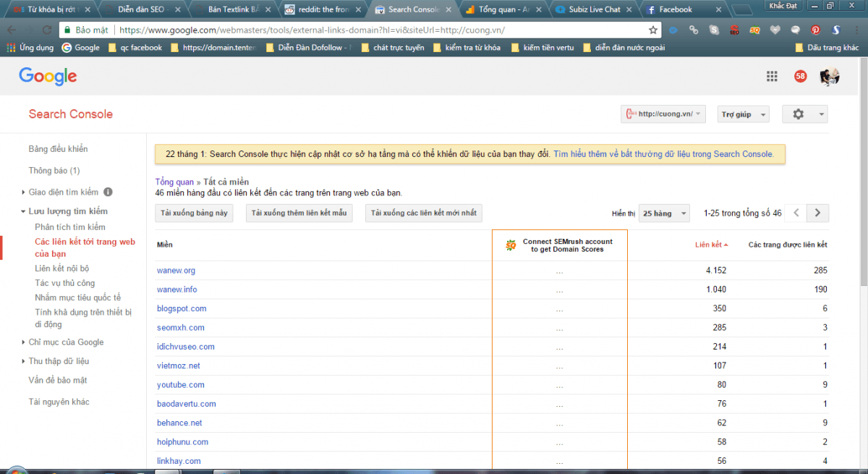
Task: Reload the current page
Action: (x=47, y=30)
